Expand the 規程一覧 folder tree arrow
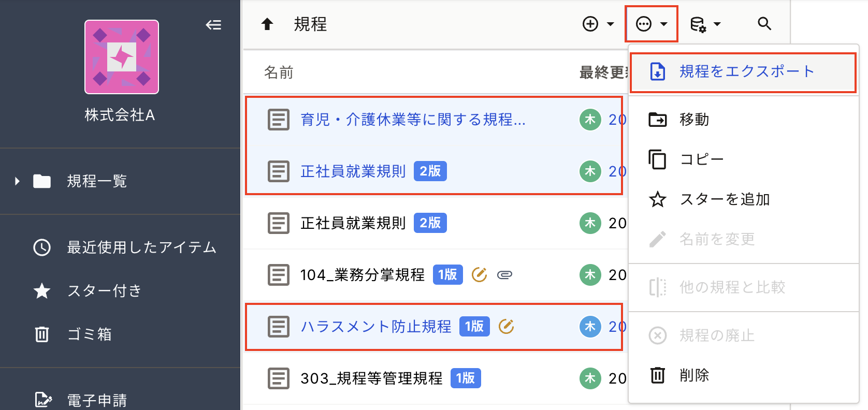This screenshot has height=410, width=868. click(17, 181)
